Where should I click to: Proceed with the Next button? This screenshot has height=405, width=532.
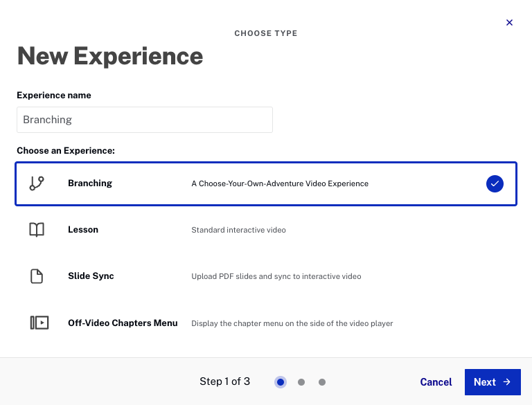coord(492,382)
